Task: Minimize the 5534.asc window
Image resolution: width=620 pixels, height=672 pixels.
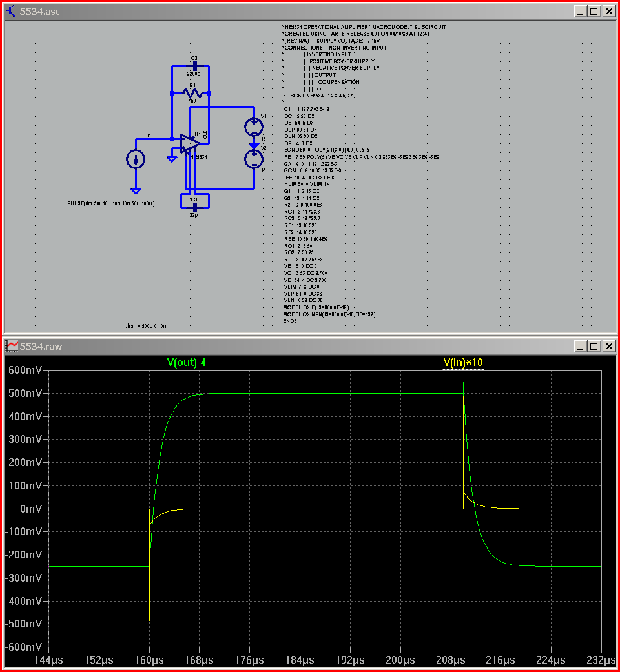Action: (580, 11)
